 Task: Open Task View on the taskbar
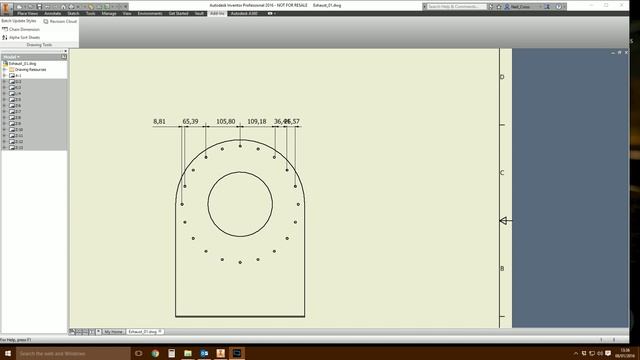click(139, 353)
